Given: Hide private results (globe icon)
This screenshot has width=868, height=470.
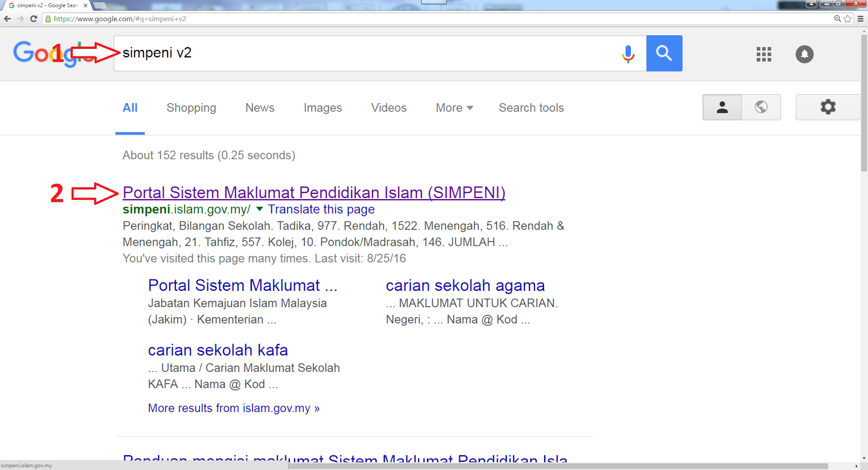Looking at the screenshot, I should pyautogui.click(x=761, y=107).
